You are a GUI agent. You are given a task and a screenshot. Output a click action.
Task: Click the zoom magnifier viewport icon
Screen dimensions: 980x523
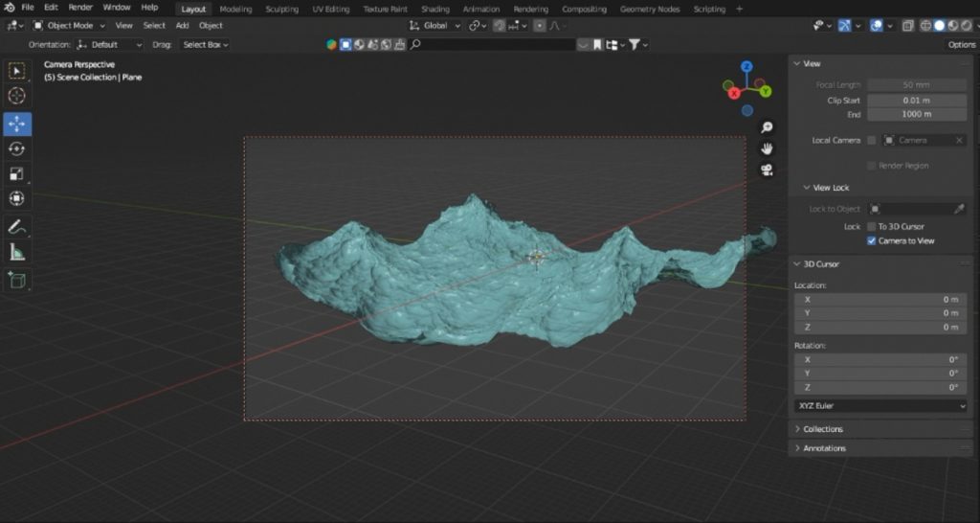(x=767, y=127)
